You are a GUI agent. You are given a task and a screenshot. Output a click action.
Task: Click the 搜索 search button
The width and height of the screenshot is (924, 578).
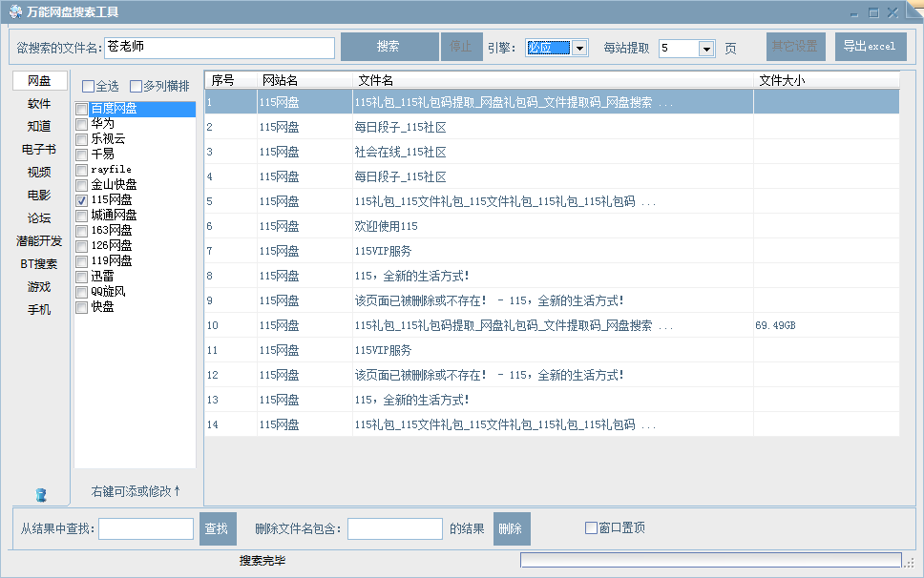pyautogui.click(x=389, y=47)
